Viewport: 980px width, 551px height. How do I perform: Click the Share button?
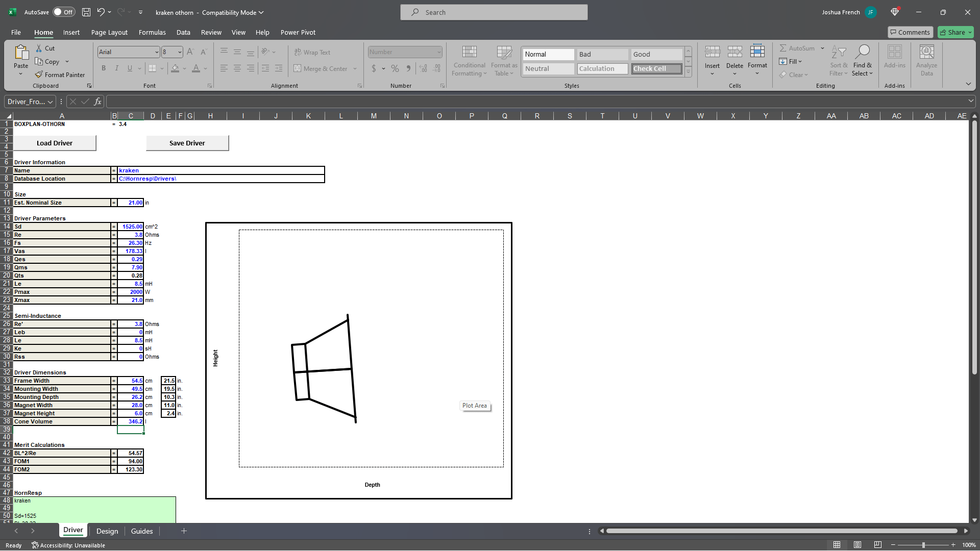[x=955, y=32]
